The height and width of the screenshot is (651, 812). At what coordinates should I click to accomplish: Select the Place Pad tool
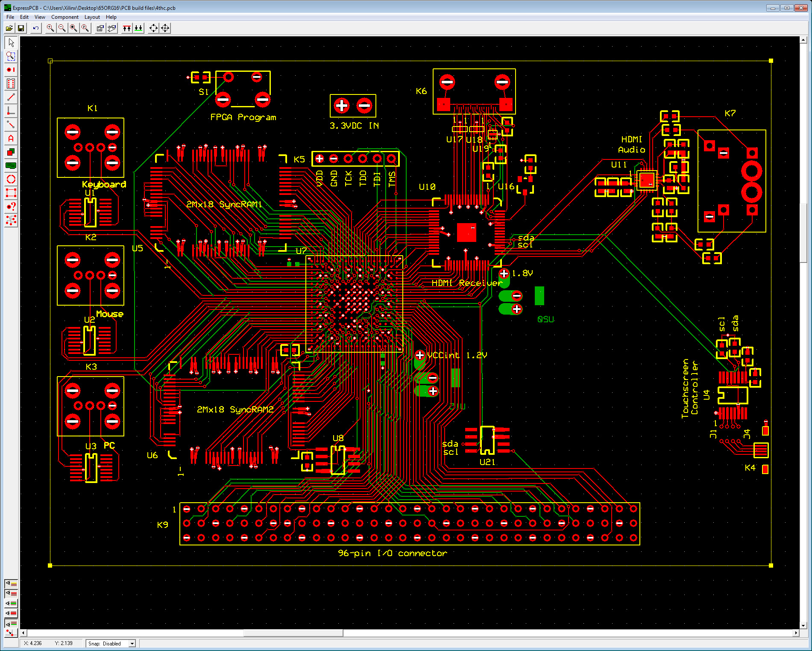(11, 70)
